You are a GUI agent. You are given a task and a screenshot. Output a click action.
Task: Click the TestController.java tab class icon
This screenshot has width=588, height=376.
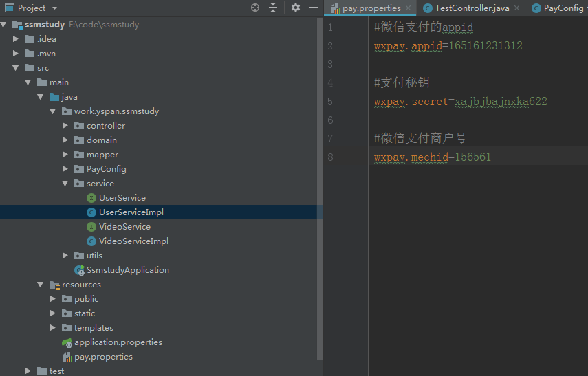coord(428,8)
